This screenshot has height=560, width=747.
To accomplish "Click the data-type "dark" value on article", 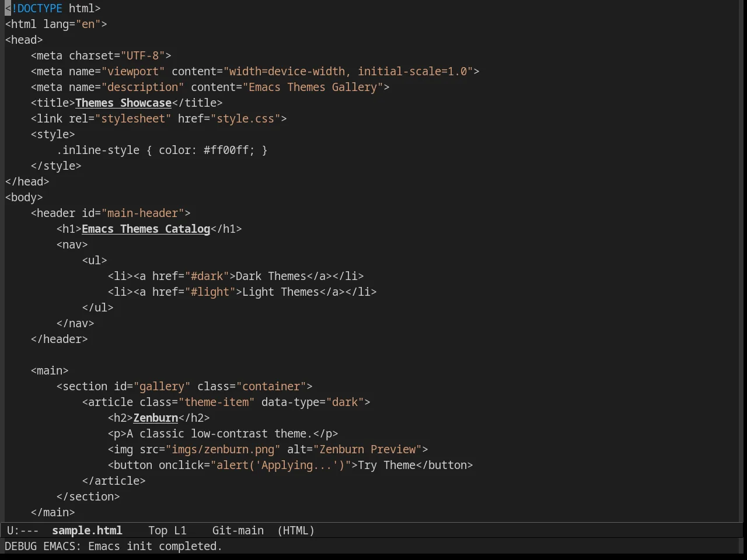I will (345, 402).
